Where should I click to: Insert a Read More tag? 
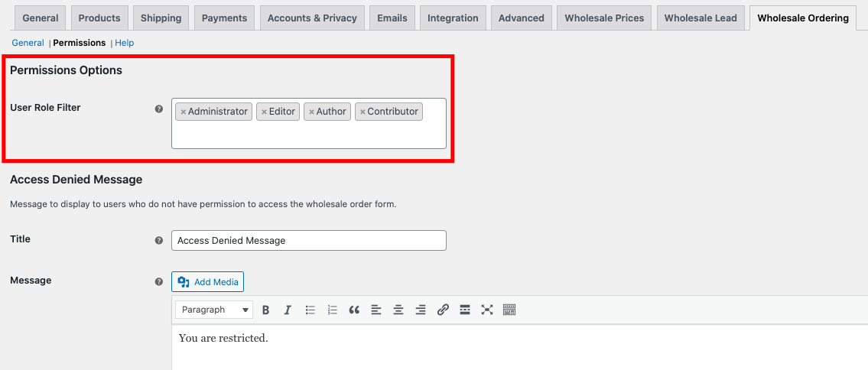point(465,310)
